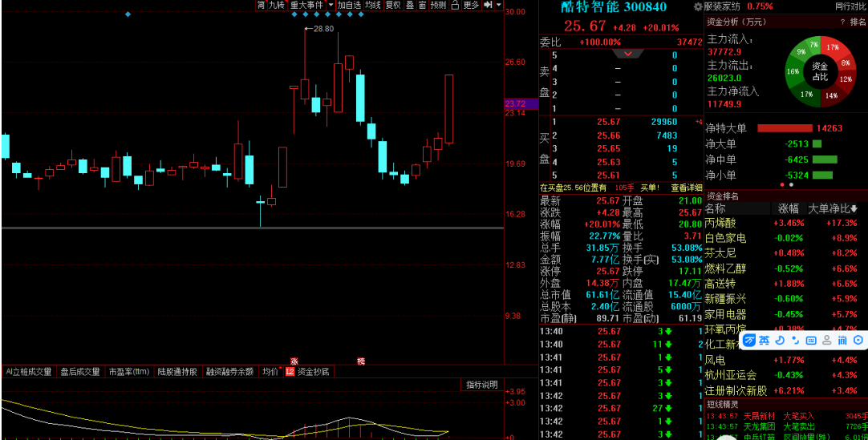
Task: Click the 窗 window button
Action: pyautogui.click(x=423, y=5)
